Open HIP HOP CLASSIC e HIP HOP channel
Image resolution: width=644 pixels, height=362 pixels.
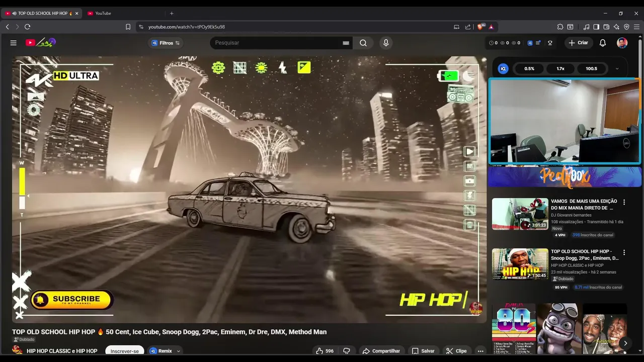[x=62, y=351]
